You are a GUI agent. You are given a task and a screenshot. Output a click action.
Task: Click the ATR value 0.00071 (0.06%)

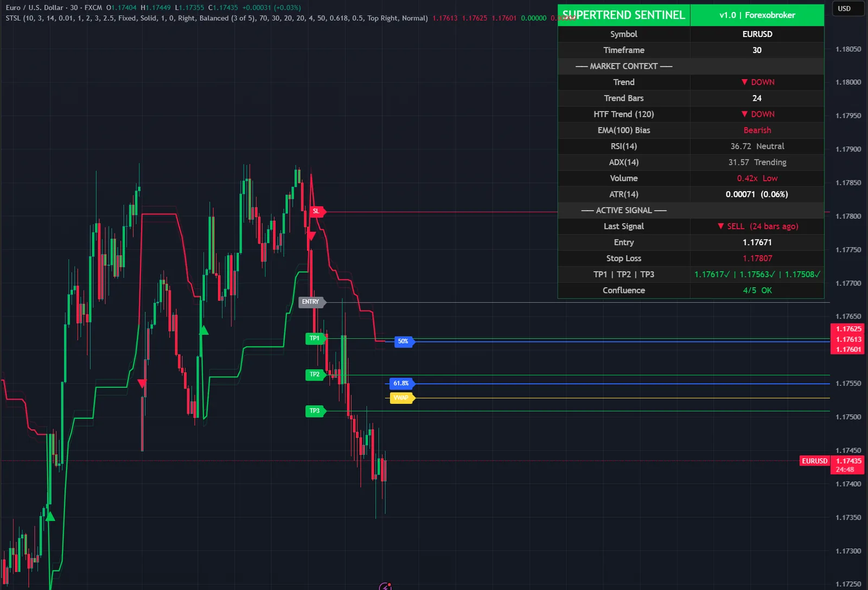tap(757, 195)
